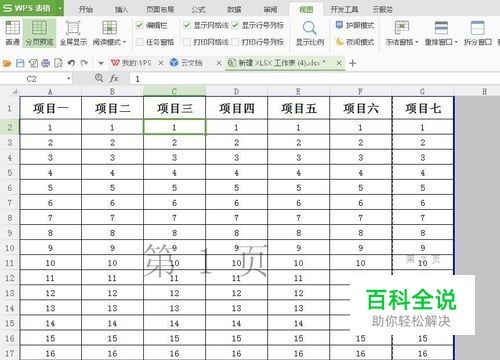
Task: Close the 我的WPS document tab
Action: coord(161,63)
